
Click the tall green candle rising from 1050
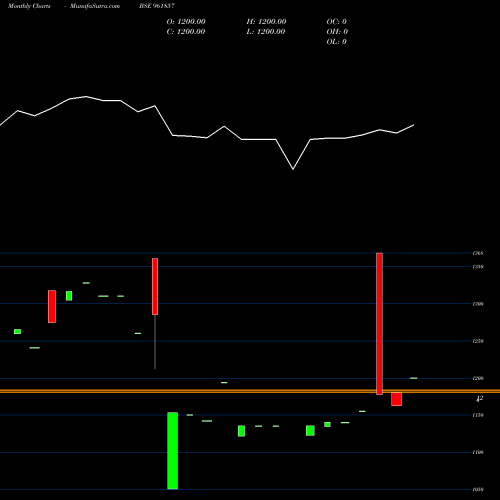click(x=172, y=451)
